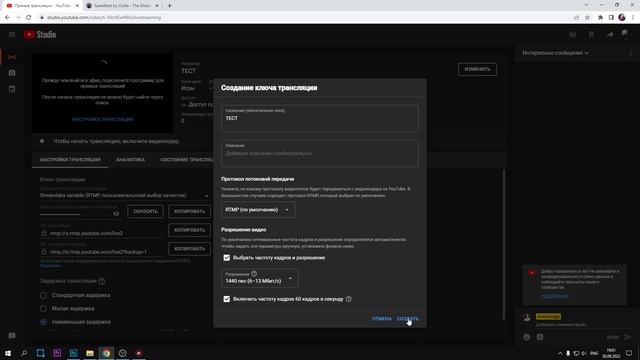Open File Explorer from the taskbar

pos(90,353)
